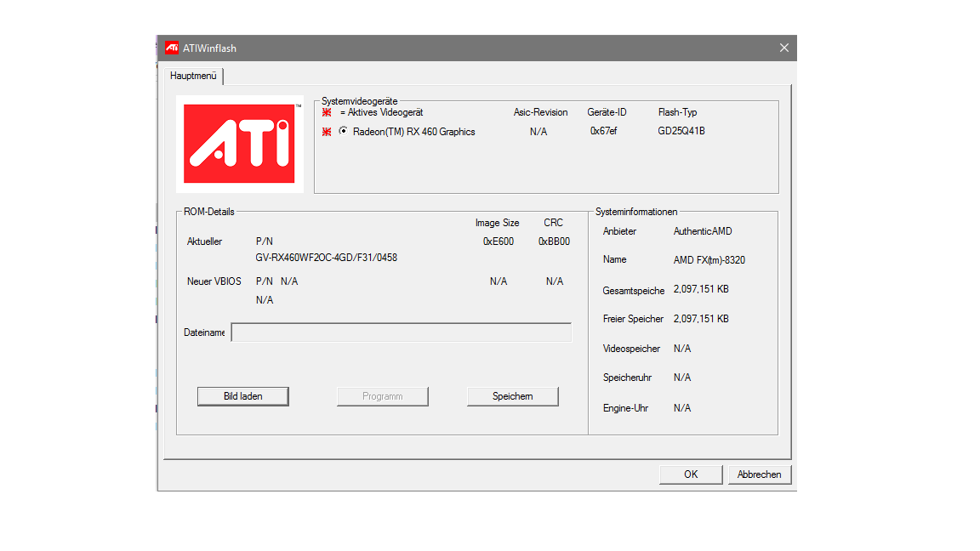Viewport: 980px width, 551px height.
Task: Select the Radeon(TM) RX 460 Graphics radio button
Action: [x=343, y=131]
